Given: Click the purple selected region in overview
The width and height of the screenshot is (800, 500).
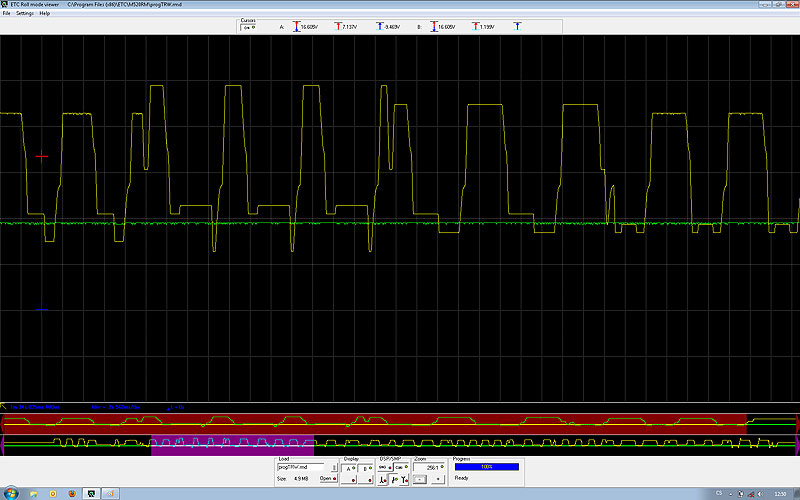Looking at the screenshot, I should click(232, 446).
